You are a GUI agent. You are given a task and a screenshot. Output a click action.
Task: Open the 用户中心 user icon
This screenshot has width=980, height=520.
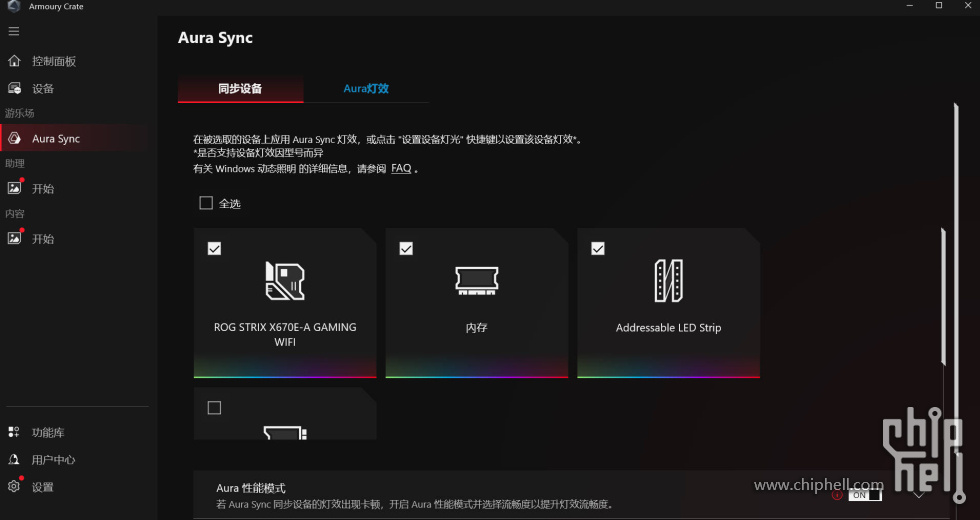click(x=14, y=459)
